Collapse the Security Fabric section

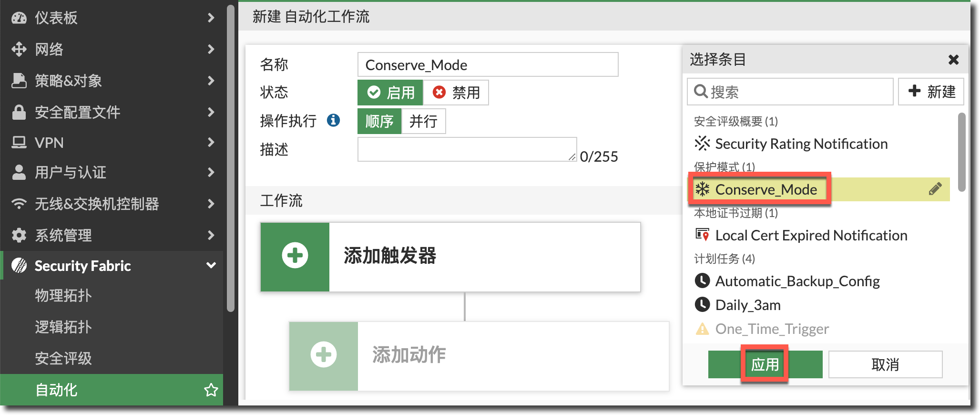click(211, 265)
